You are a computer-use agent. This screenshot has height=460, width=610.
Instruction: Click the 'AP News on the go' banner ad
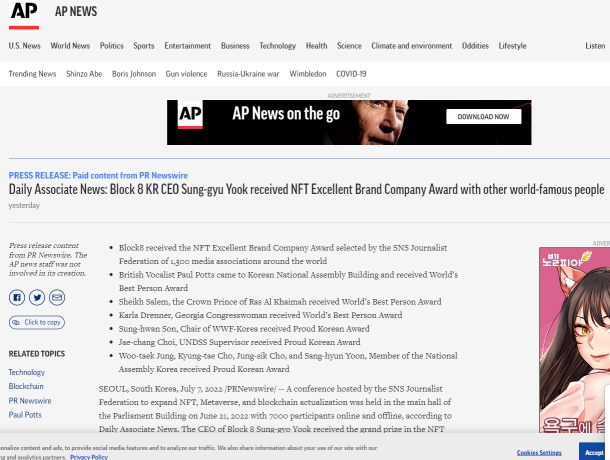point(349,123)
